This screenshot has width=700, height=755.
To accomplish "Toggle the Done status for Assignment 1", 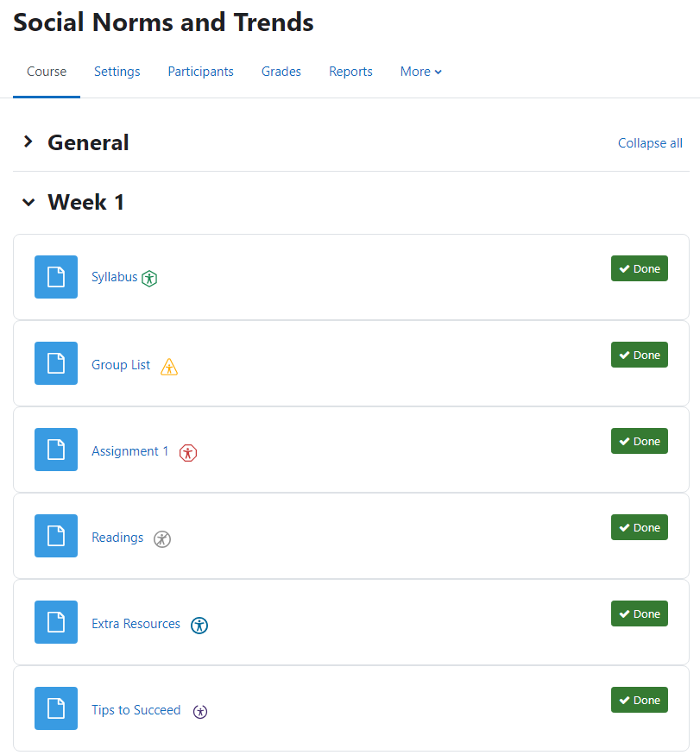I will pyautogui.click(x=639, y=441).
